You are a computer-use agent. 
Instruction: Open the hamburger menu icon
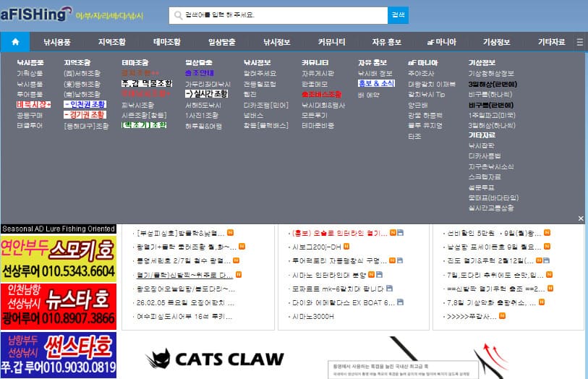click(579, 42)
